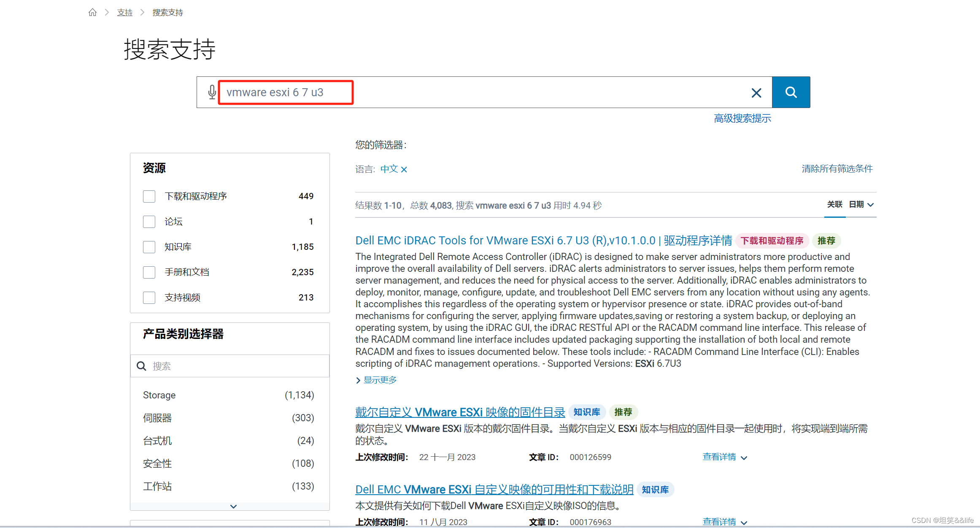Click the main search field containing vmware esxi 6 7 u3
Screen dimensions: 980x528
click(484, 92)
